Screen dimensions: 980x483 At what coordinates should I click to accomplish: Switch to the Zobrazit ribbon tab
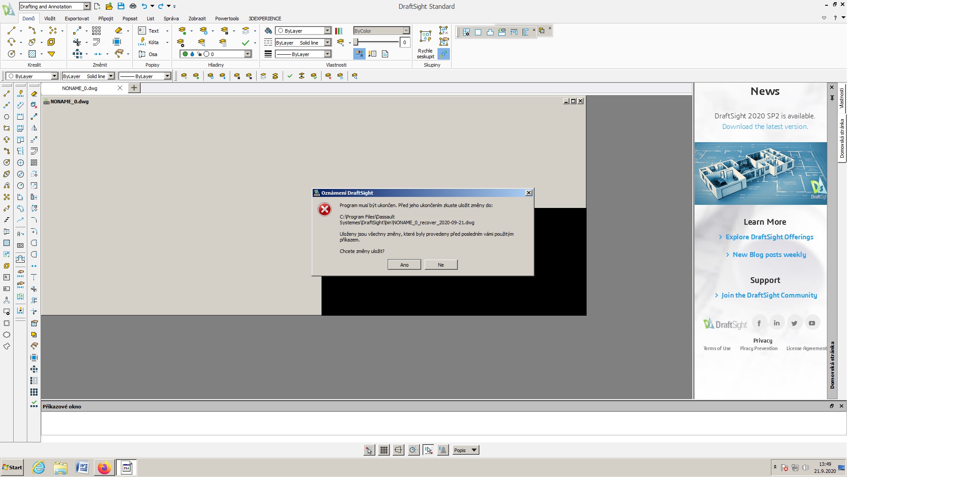point(197,19)
